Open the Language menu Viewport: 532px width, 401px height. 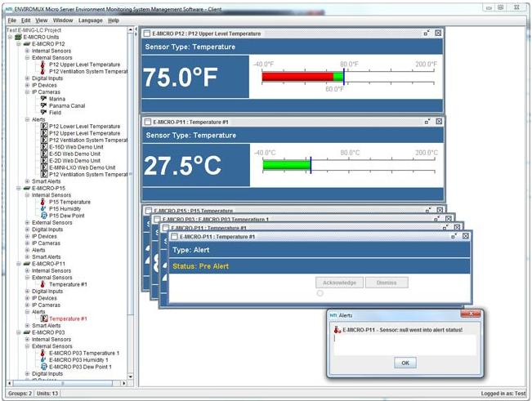pos(91,20)
